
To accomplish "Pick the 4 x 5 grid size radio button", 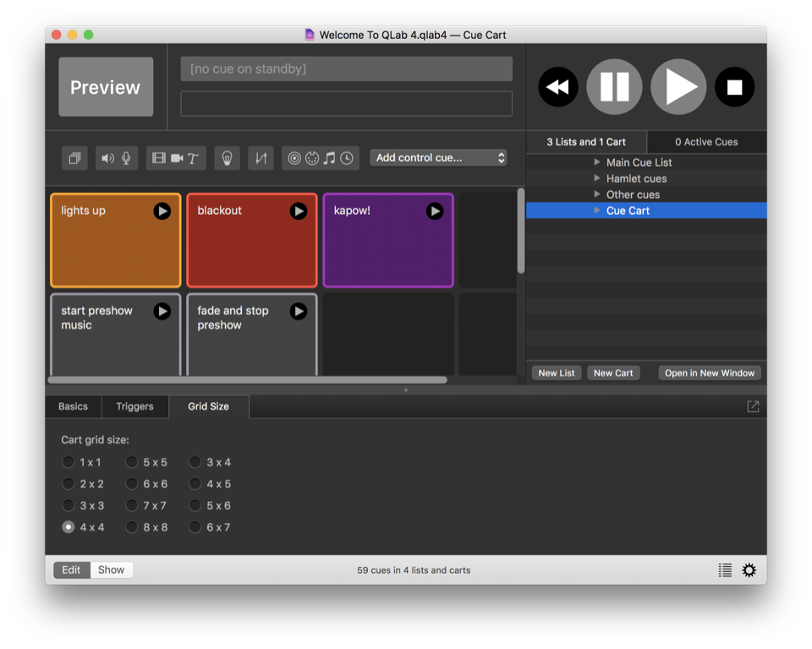I will [195, 484].
